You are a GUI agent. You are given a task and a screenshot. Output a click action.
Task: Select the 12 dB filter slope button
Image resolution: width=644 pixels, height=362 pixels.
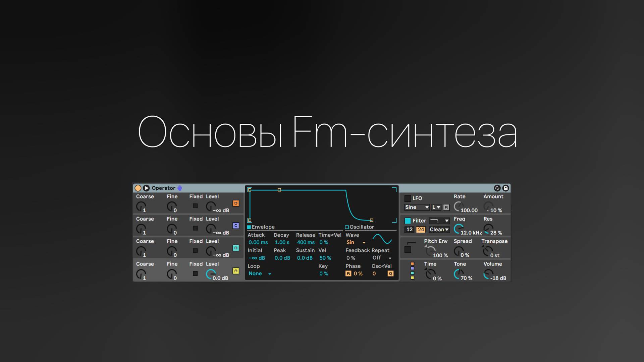click(x=410, y=230)
